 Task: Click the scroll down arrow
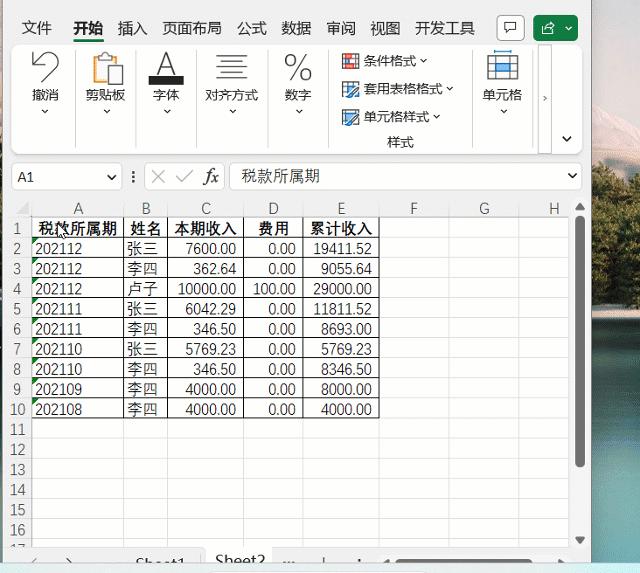tap(580, 540)
